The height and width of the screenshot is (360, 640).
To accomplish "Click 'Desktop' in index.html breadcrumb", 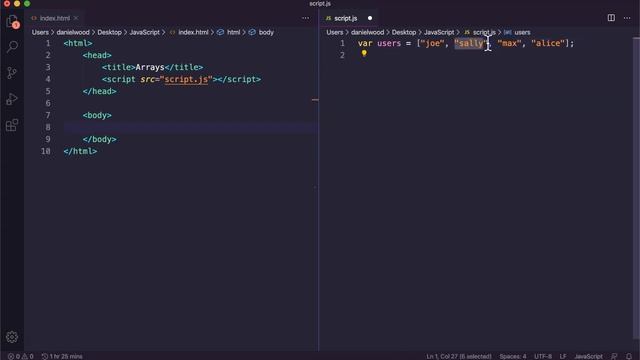I will click(x=109, y=32).
